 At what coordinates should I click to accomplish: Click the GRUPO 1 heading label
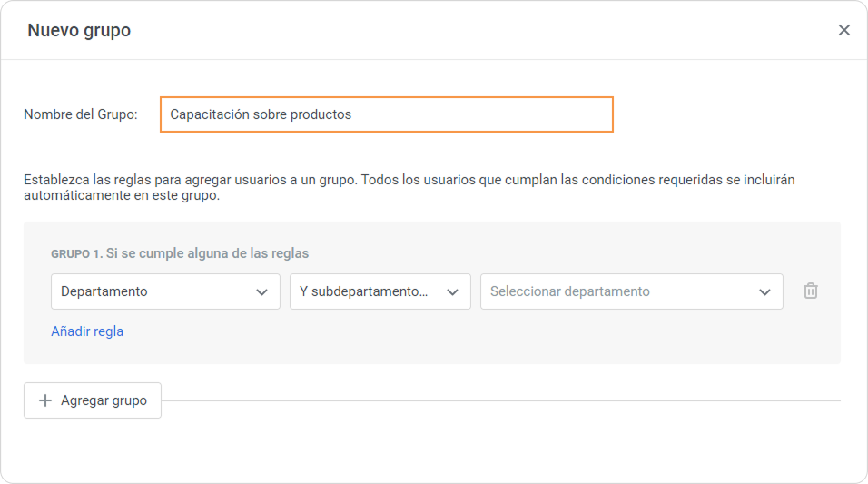(x=75, y=254)
